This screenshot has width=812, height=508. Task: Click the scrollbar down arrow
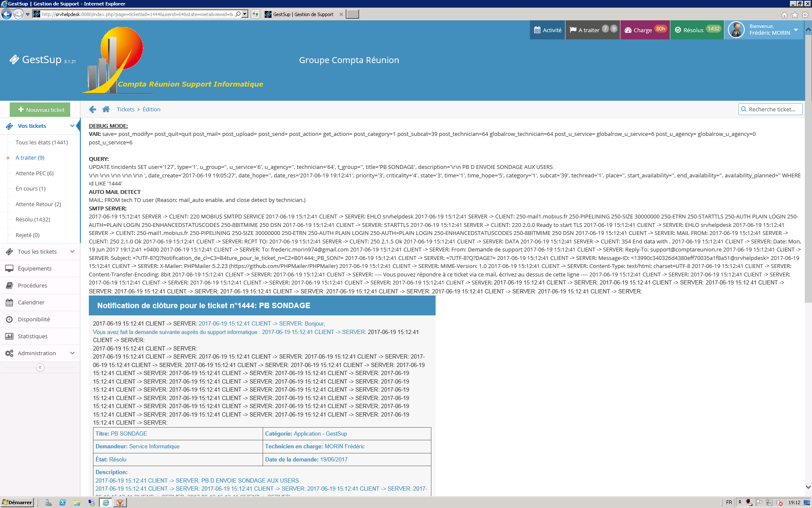[x=808, y=487]
